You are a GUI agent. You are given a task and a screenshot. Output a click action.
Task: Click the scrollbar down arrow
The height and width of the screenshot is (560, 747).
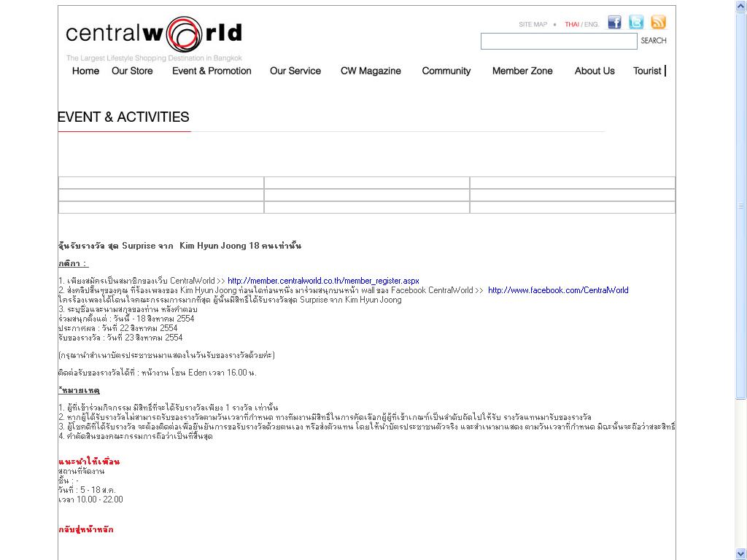coord(741,554)
